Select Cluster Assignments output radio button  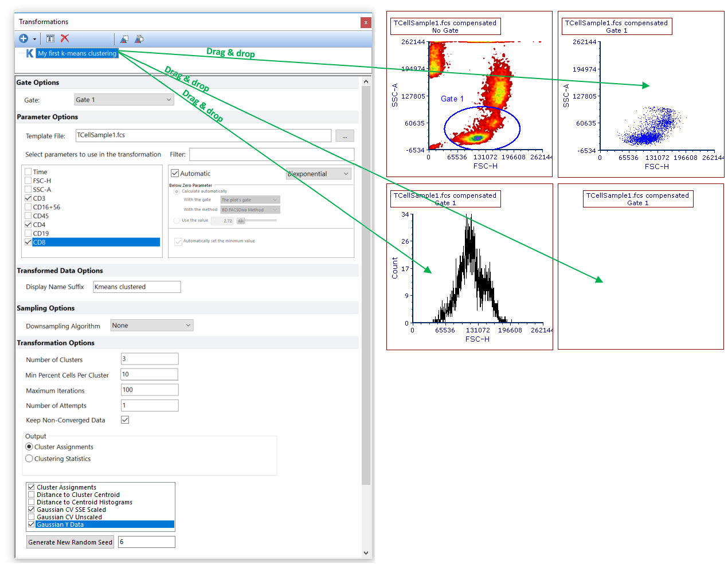(29, 446)
